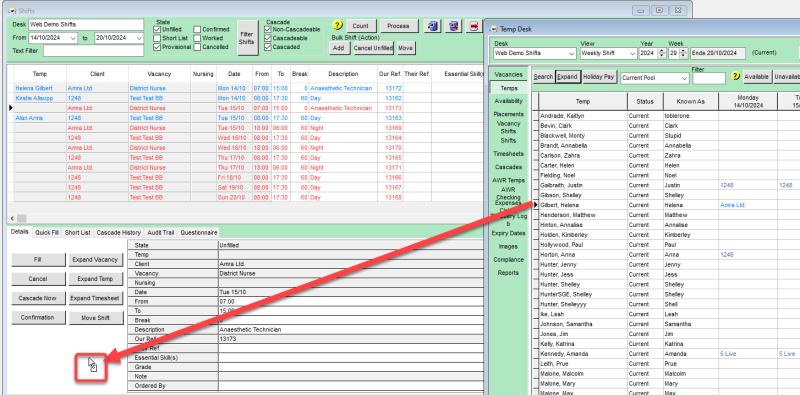800x395 pixels.
Task: Toggle the Cascaded checkbox
Action: click(268, 47)
